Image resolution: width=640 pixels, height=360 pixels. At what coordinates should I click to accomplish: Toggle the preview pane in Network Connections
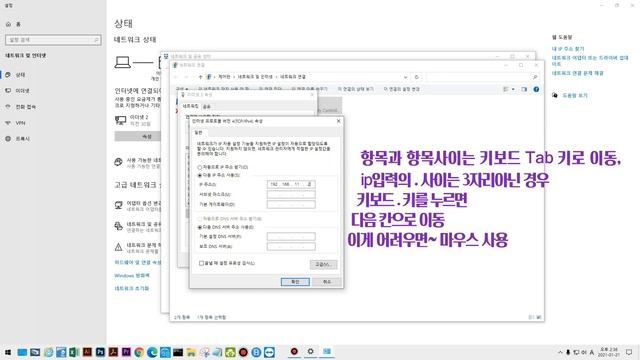click(524, 89)
